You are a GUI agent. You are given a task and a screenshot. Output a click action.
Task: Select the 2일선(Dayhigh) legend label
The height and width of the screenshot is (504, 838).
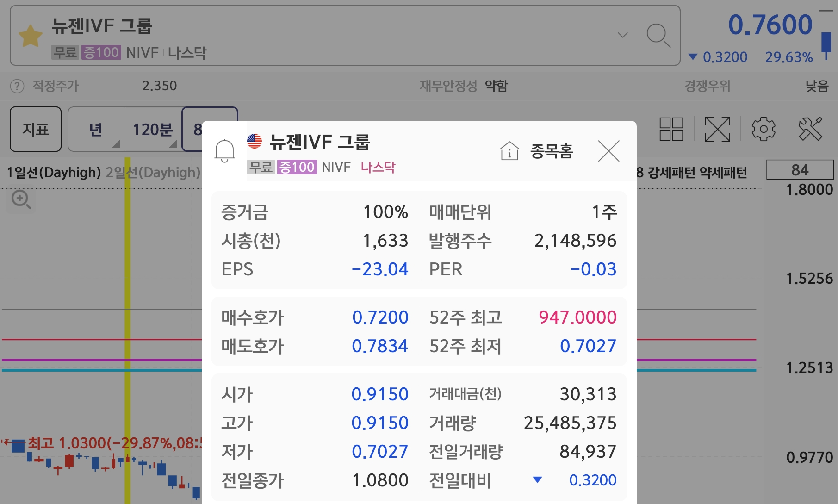(153, 173)
